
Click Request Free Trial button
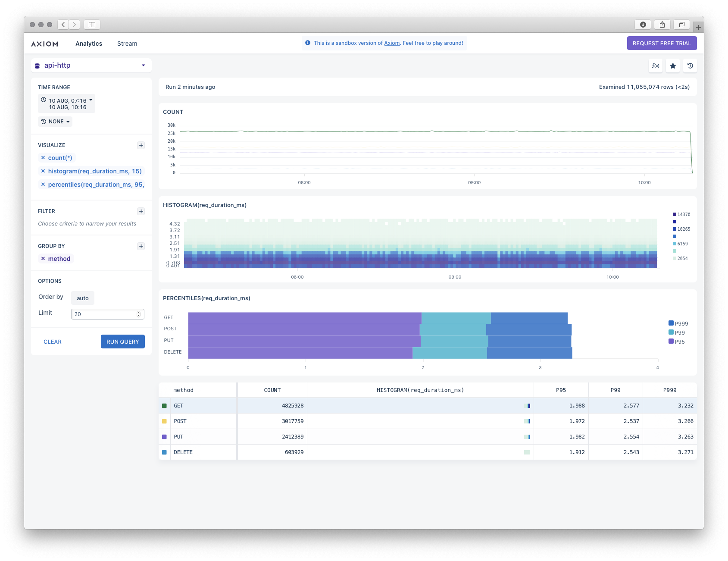coord(662,43)
